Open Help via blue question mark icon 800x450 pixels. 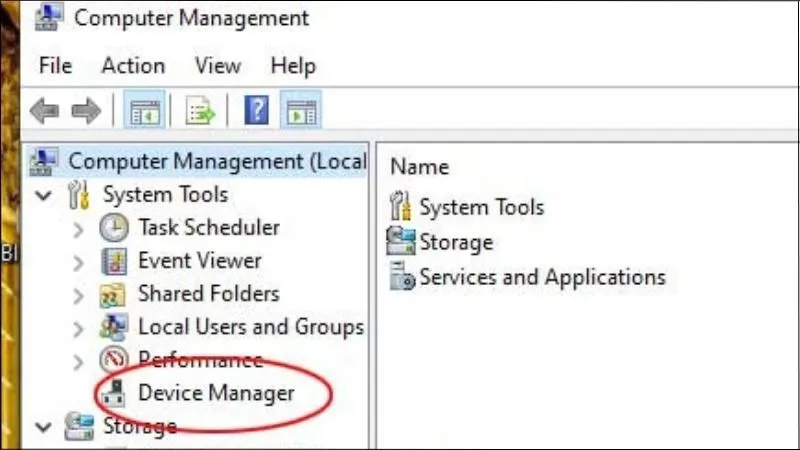257,111
